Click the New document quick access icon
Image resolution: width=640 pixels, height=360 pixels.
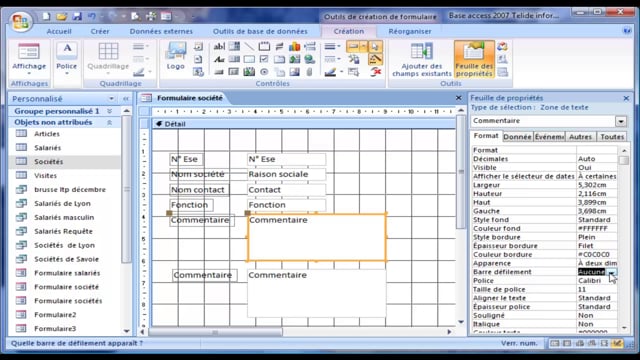(46, 16)
